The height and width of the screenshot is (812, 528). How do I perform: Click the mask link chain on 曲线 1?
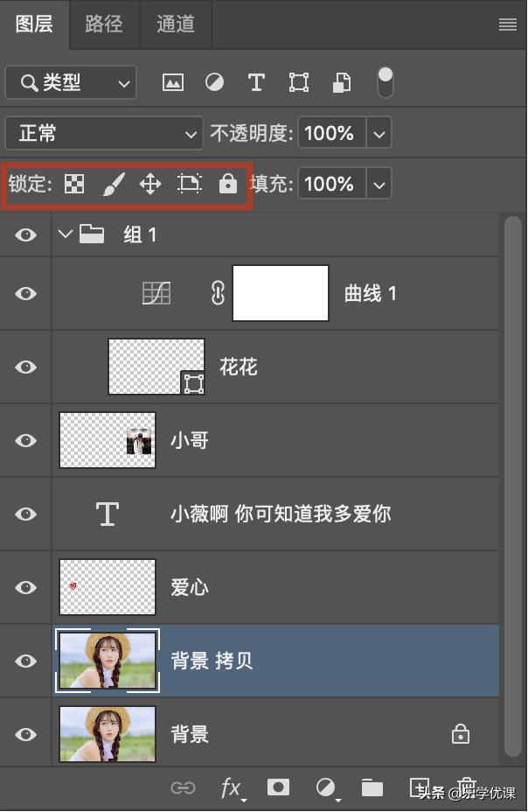218,293
